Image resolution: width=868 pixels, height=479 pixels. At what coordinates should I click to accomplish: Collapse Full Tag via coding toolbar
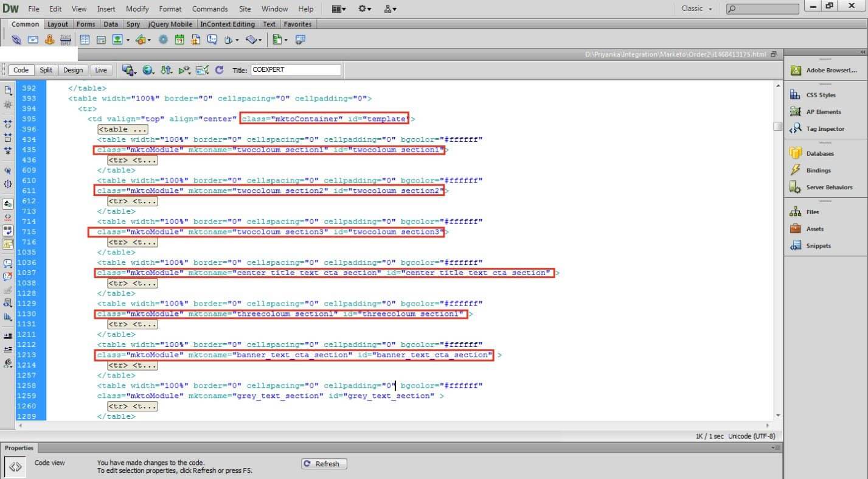(x=8, y=124)
